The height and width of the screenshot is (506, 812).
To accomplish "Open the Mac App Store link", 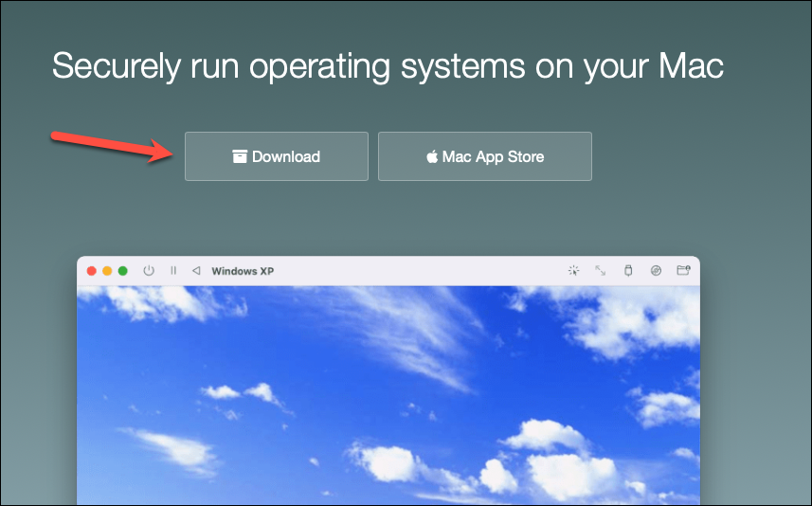I will (x=485, y=156).
